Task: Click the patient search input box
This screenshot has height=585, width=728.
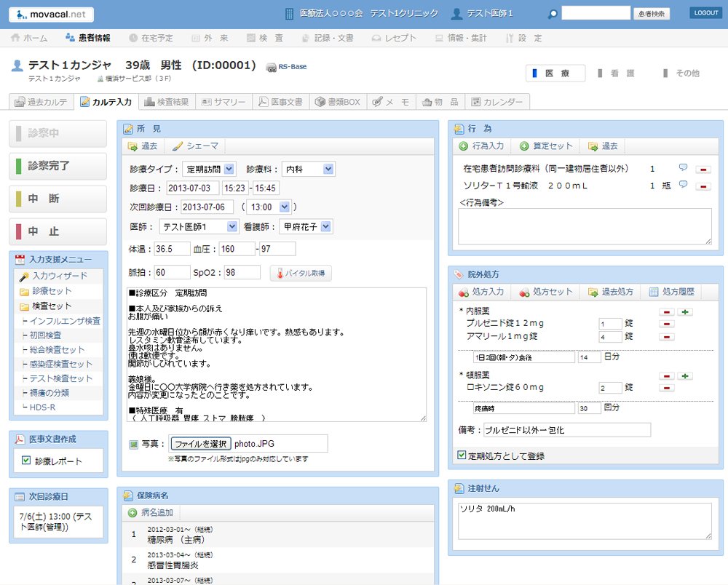Action: pyautogui.click(x=596, y=13)
